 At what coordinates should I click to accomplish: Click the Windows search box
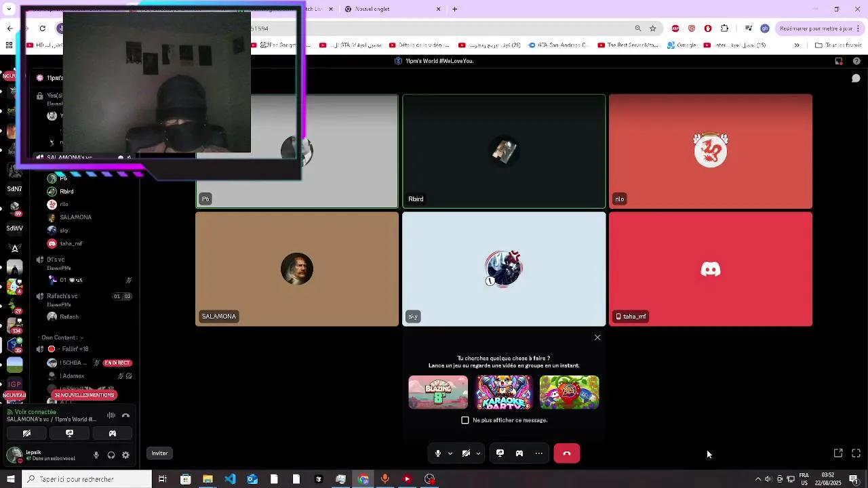(x=87, y=479)
